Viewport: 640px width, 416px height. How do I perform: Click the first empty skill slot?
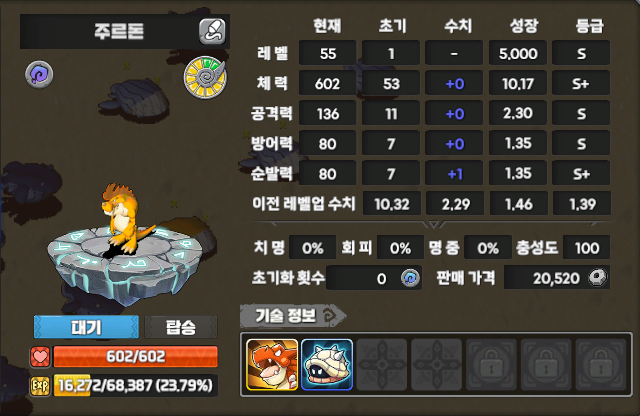382,365
